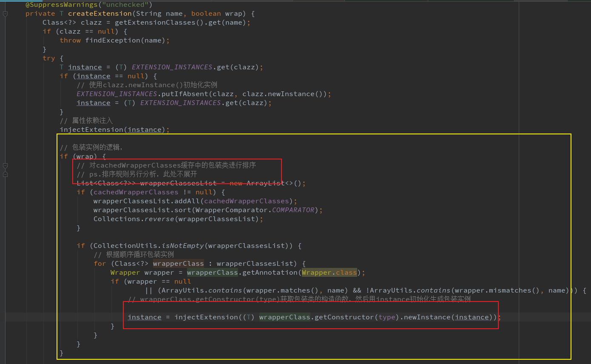Click the Collections.reverse method call
The width and height of the screenshot is (591, 364).
(130, 219)
